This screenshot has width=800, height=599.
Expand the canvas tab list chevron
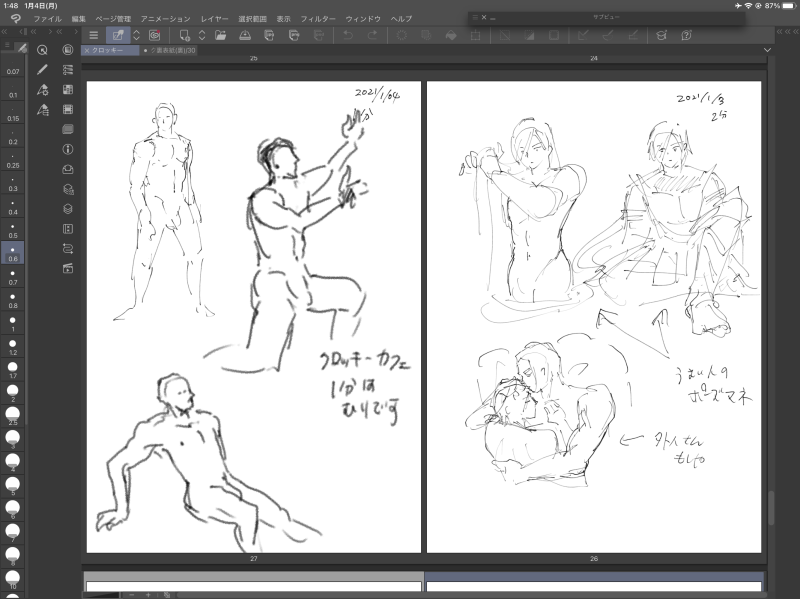(x=767, y=50)
